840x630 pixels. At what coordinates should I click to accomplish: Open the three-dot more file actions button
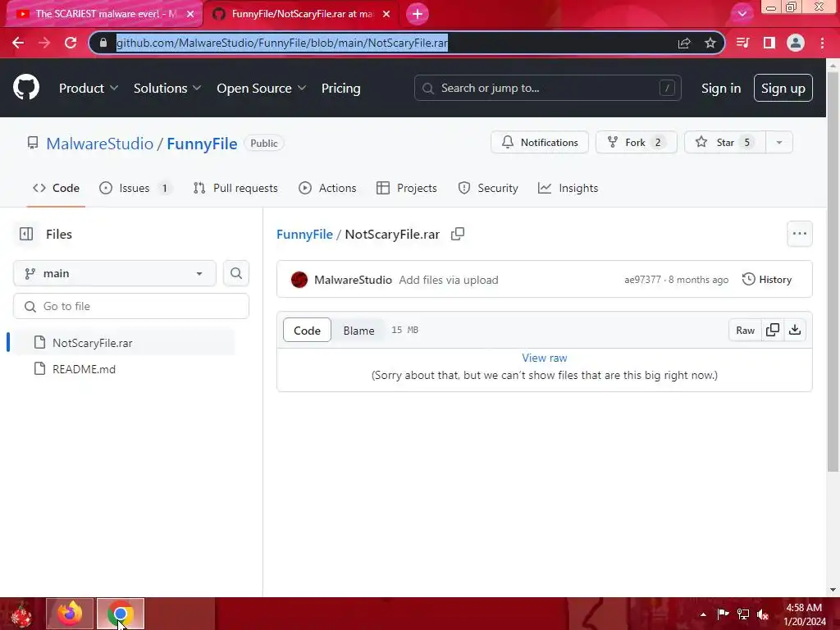point(799,234)
